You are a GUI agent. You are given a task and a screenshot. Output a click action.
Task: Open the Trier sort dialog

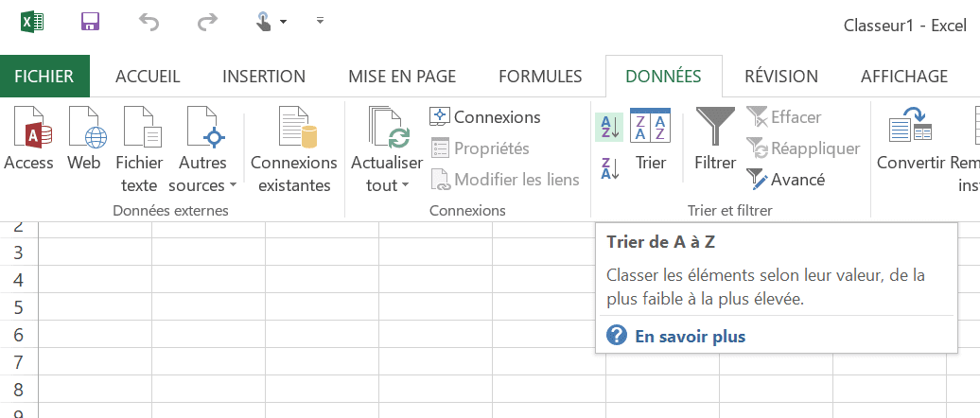pyautogui.click(x=650, y=142)
